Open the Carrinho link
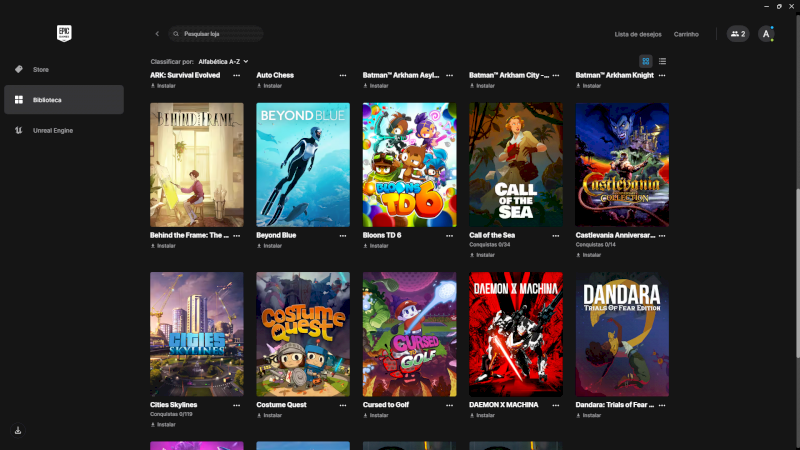The width and height of the screenshot is (800, 450). (x=686, y=34)
